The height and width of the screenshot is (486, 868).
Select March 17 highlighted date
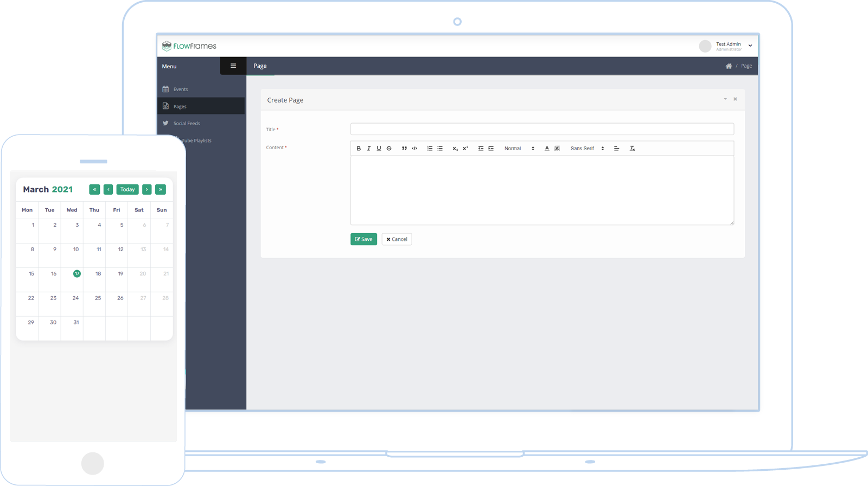pos(77,274)
